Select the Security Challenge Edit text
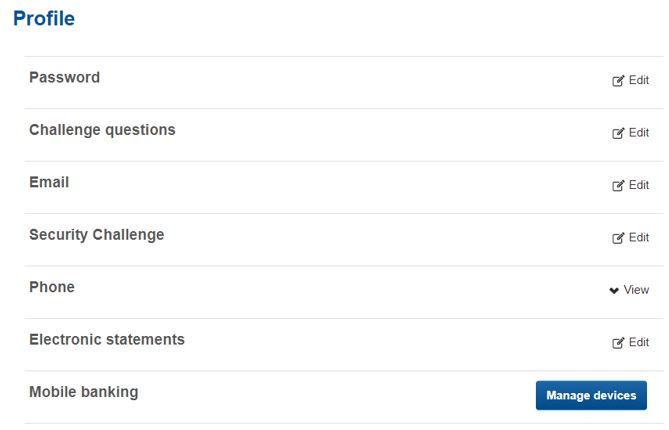The height and width of the screenshot is (430, 669). tap(639, 238)
